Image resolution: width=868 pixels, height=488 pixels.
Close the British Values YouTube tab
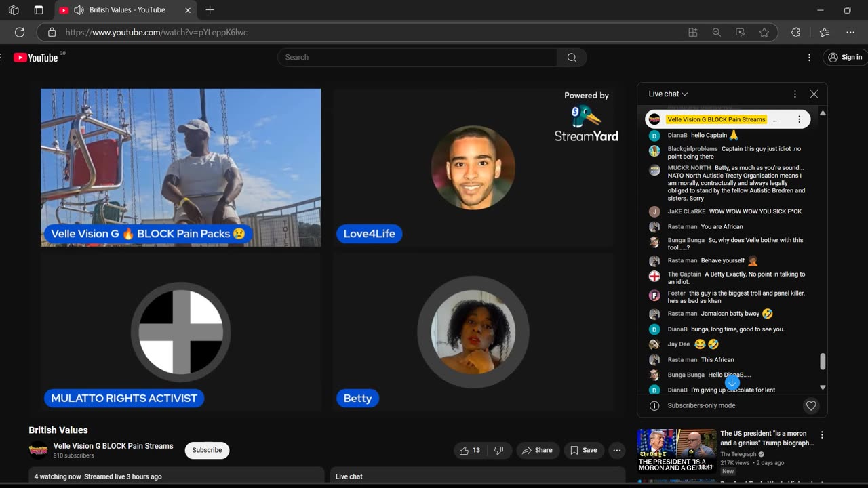(188, 10)
